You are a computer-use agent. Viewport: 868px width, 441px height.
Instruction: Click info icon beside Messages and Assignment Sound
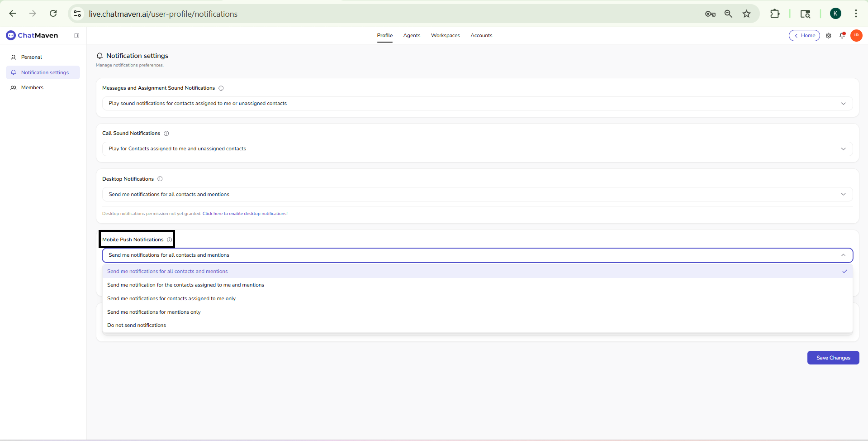pyautogui.click(x=221, y=88)
